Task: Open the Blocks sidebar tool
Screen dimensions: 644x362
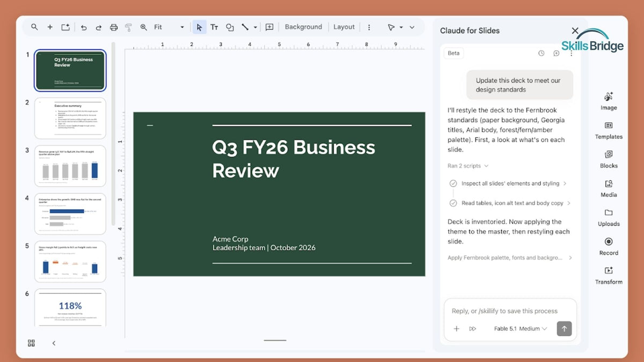Action: (x=609, y=159)
